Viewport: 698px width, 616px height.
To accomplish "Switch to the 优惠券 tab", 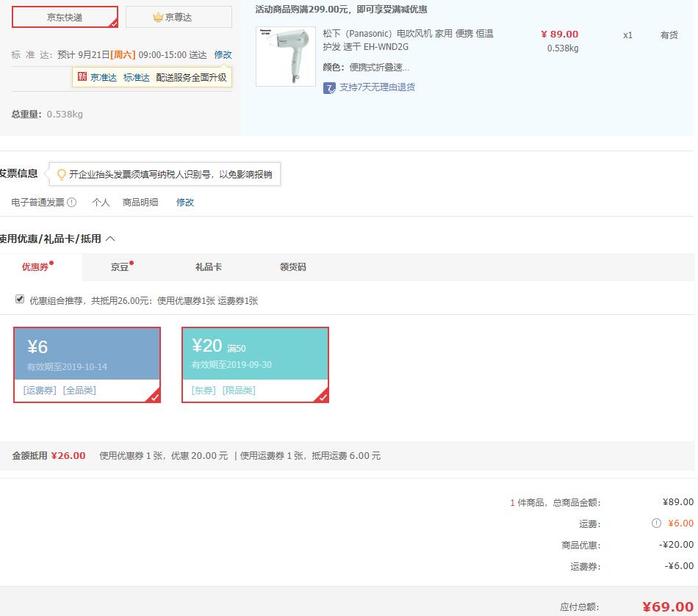I will pyautogui.click(x=35, y=267).
